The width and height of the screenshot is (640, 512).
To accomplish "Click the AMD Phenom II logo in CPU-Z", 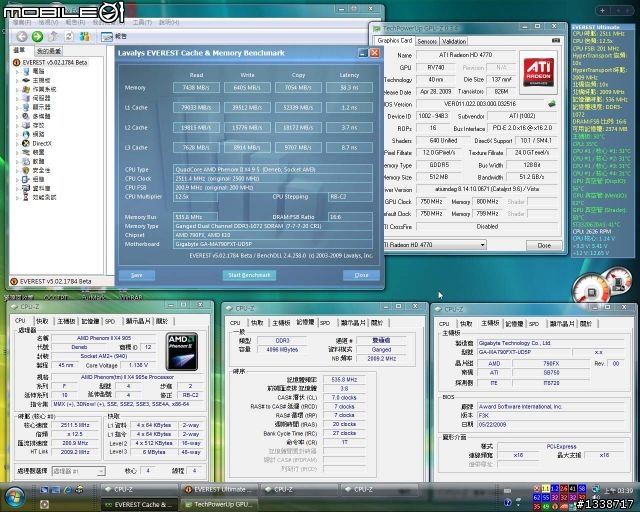I will tap(182, 352).
